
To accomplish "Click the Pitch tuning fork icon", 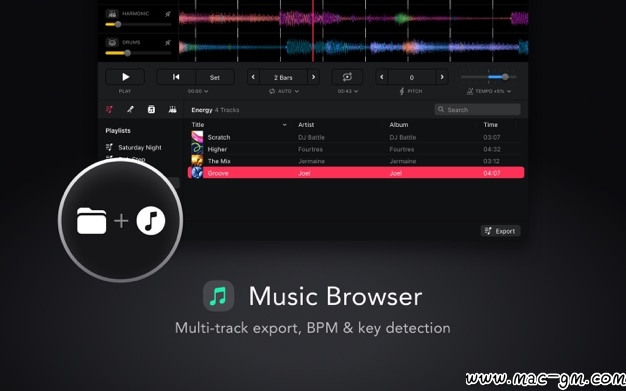I will (x=402, y=91).
